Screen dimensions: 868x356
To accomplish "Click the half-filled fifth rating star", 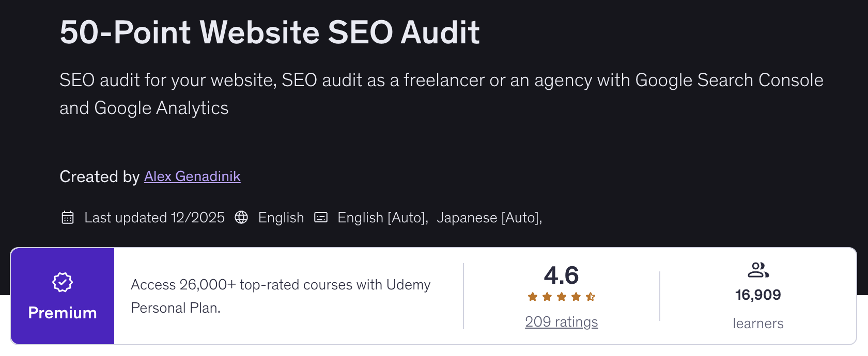I will tap(591, 297).
